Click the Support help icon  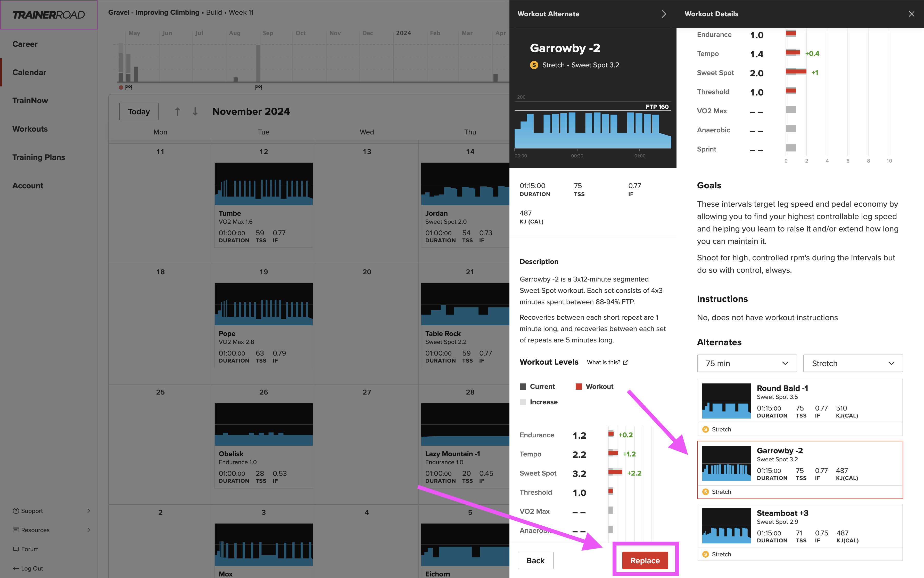[x=16, y=511]
